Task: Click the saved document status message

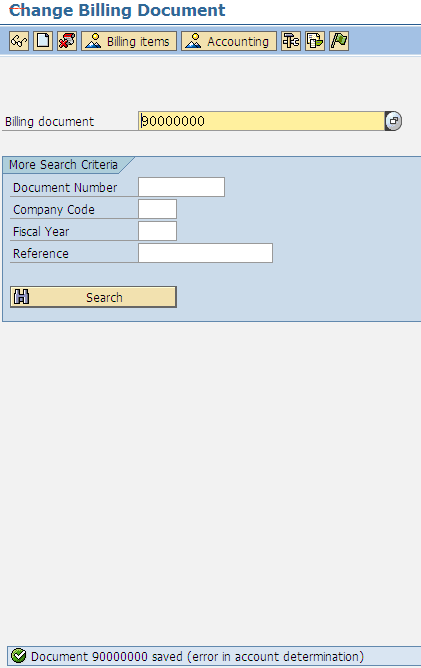Action: 197,656
